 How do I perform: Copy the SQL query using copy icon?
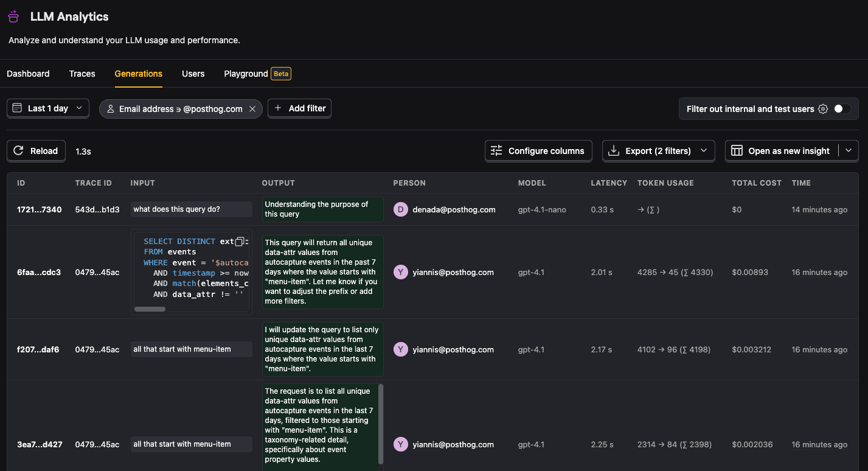240,242
